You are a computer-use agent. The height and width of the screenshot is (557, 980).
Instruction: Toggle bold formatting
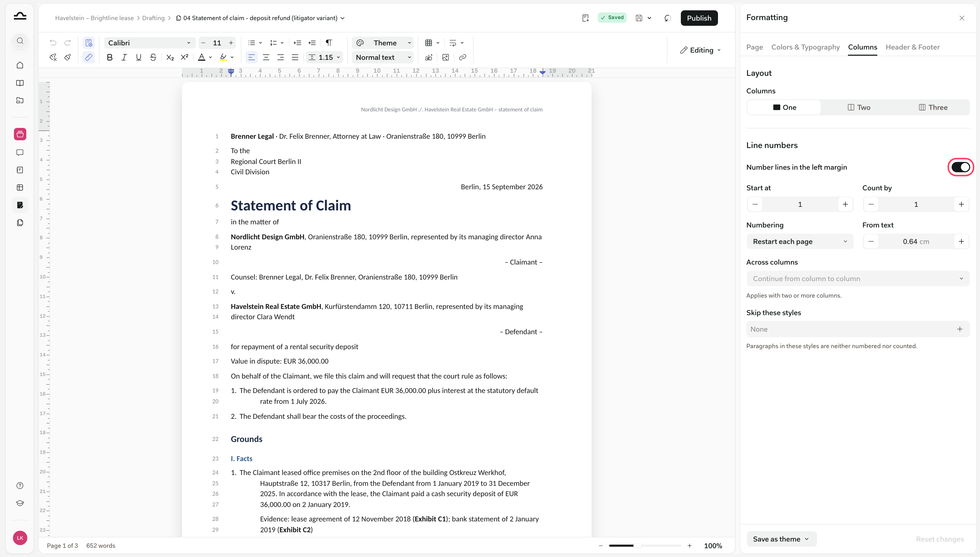[110, 58]
